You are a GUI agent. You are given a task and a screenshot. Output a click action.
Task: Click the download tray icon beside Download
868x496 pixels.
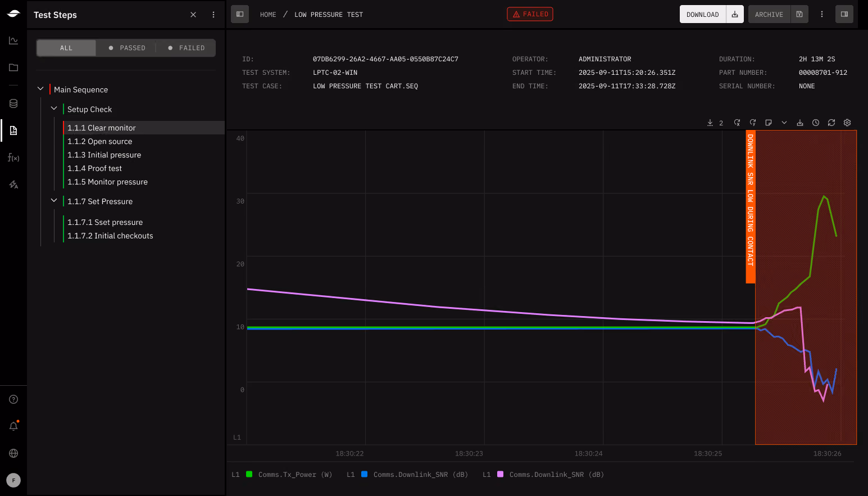[735, 14]
